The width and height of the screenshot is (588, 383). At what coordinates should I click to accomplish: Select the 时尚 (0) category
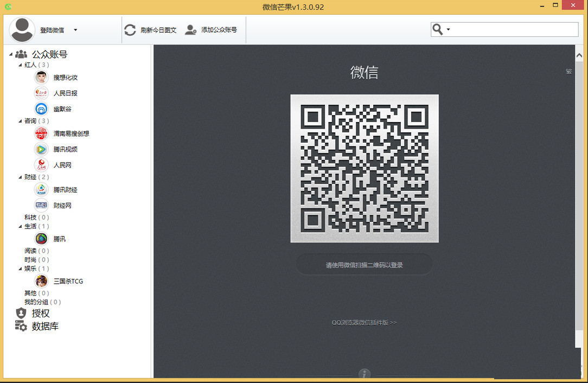[37, 260]
